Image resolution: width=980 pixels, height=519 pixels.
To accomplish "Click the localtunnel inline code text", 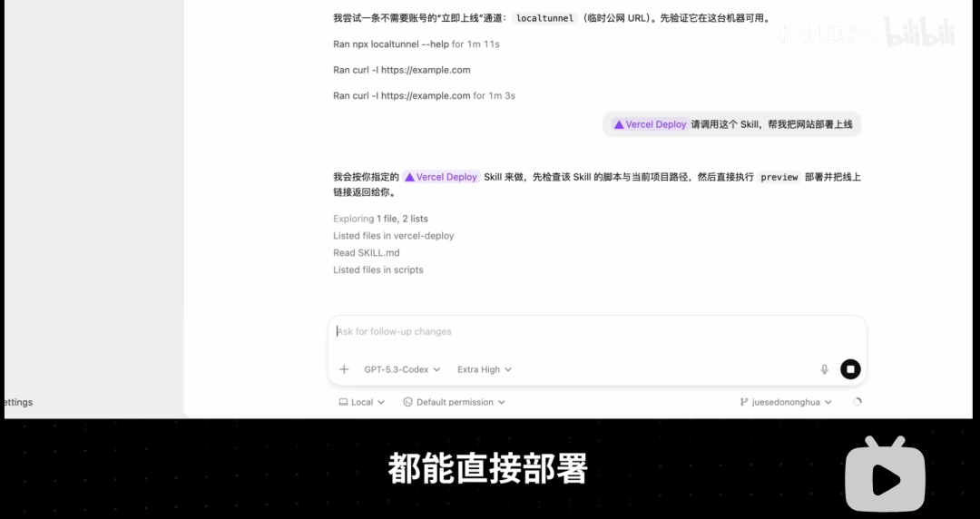I will tap(544, 18).
